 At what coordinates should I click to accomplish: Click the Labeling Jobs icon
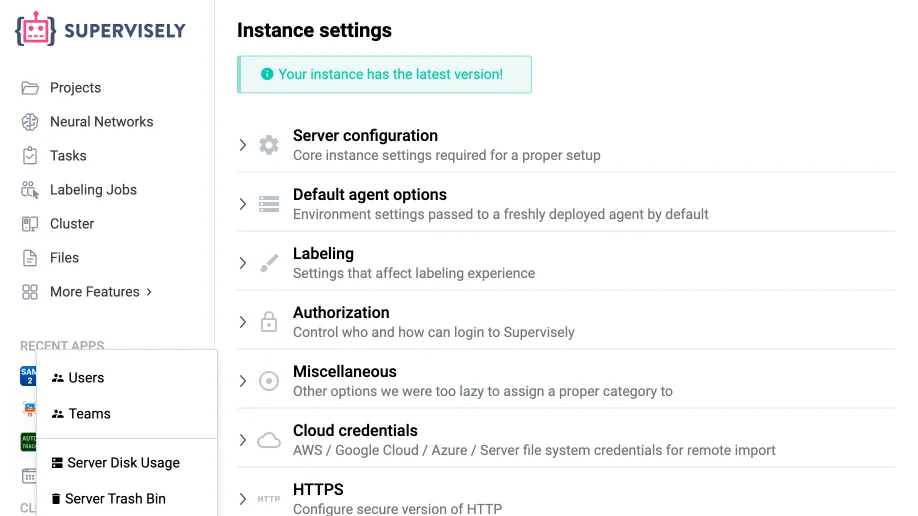click(x=30, y=190)
